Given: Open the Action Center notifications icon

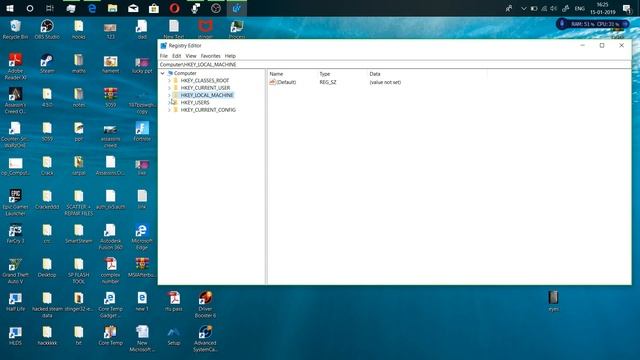Looking at the screenshot, I should (627, 8).
